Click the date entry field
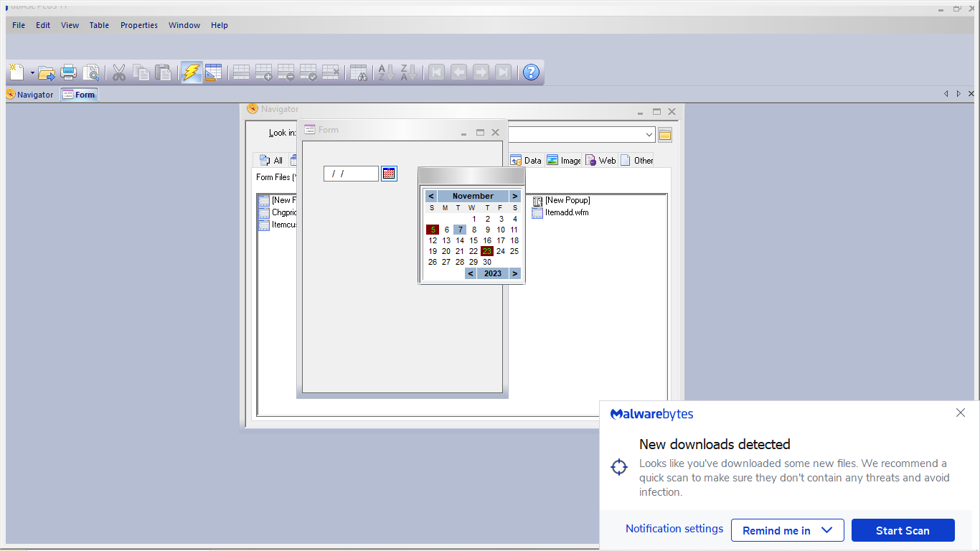This screenshot has height=551, width=980. point(351,174)
